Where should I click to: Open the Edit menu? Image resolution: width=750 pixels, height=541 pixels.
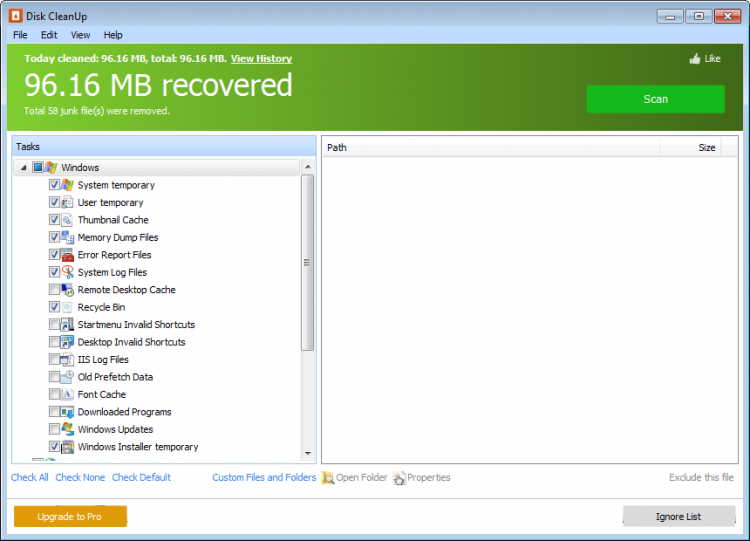[49, 35]
